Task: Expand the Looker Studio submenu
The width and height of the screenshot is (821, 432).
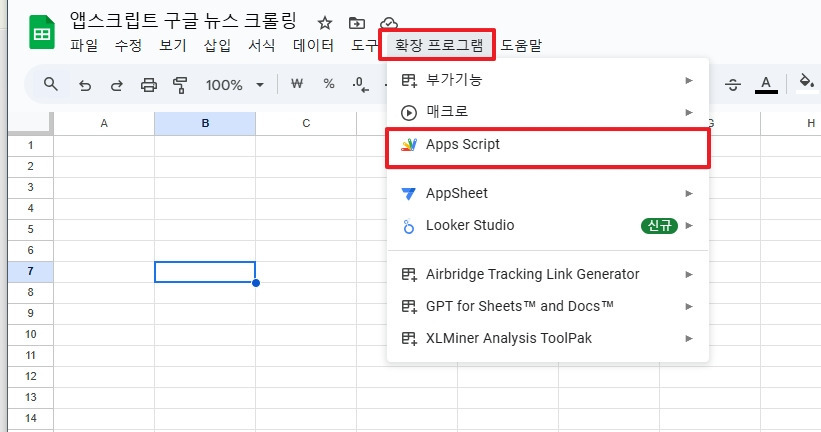Action: coord(548,226)
